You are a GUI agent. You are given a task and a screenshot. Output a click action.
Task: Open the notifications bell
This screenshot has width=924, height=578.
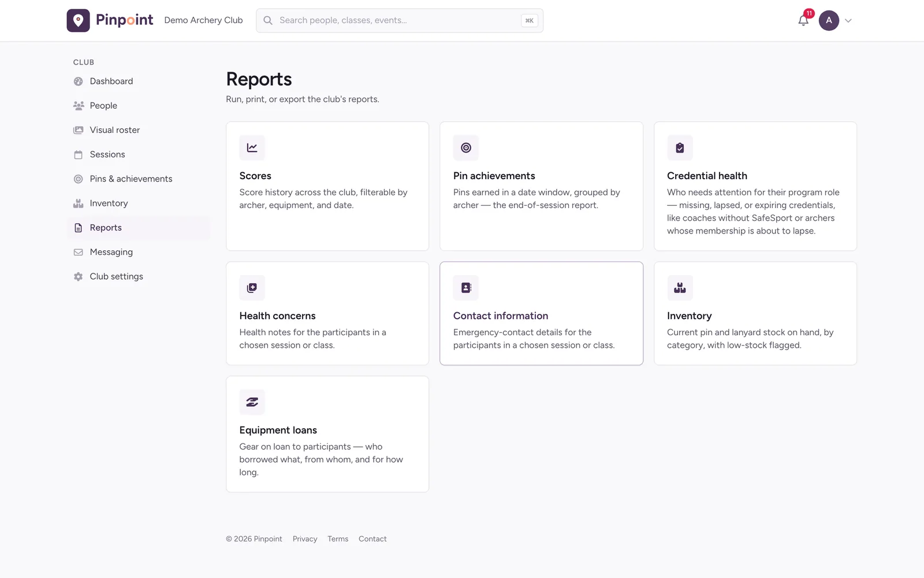[x=803, y=20]
